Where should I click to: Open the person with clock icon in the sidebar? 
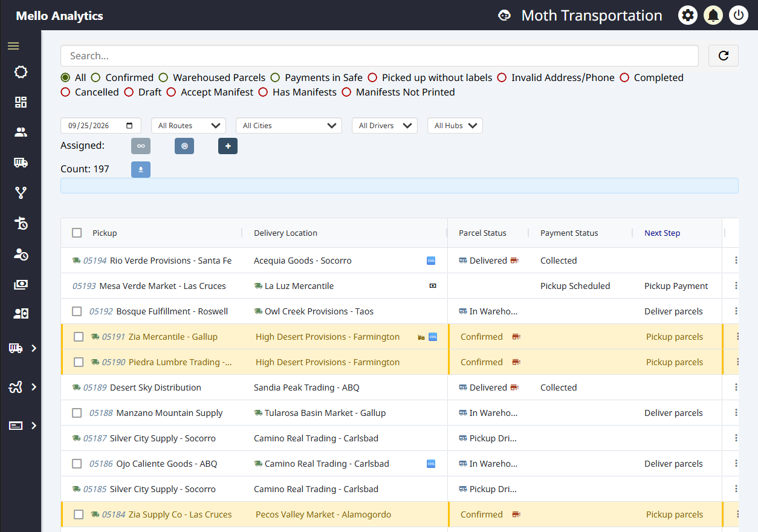coord(21,254)
